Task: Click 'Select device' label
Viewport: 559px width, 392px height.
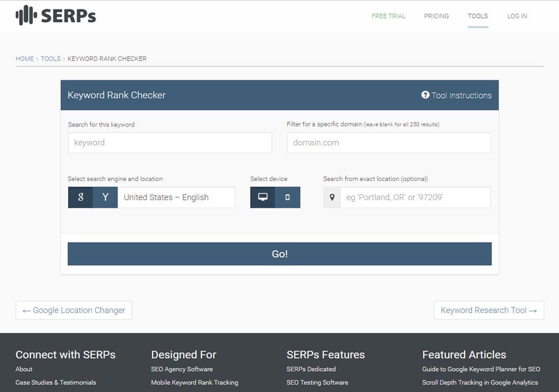Action: coord(269,179)
